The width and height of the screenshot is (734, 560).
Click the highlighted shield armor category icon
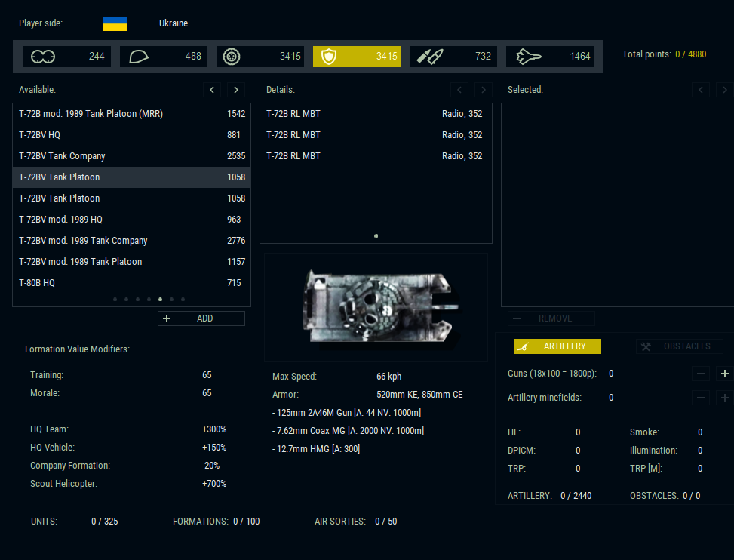tap(329, 57)
